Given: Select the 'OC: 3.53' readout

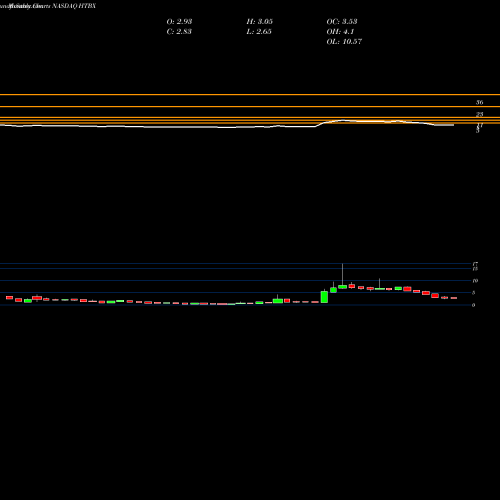Looking at the screenshot, I should (342, 21).
